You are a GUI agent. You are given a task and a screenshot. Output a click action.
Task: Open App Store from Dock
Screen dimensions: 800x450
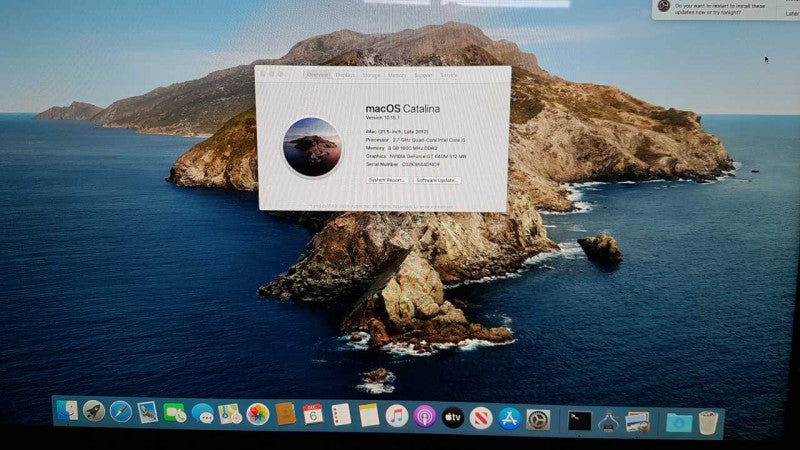[509, 419]
